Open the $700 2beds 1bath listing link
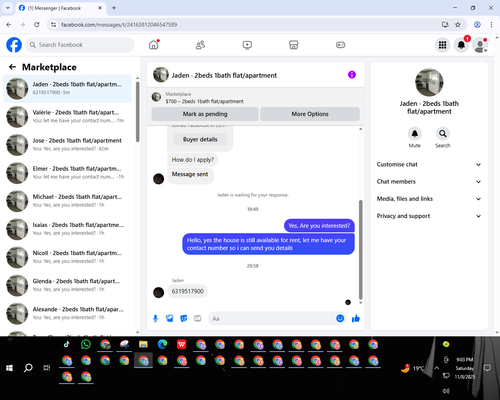Screen dimensions: 500x400 point(204,101)
